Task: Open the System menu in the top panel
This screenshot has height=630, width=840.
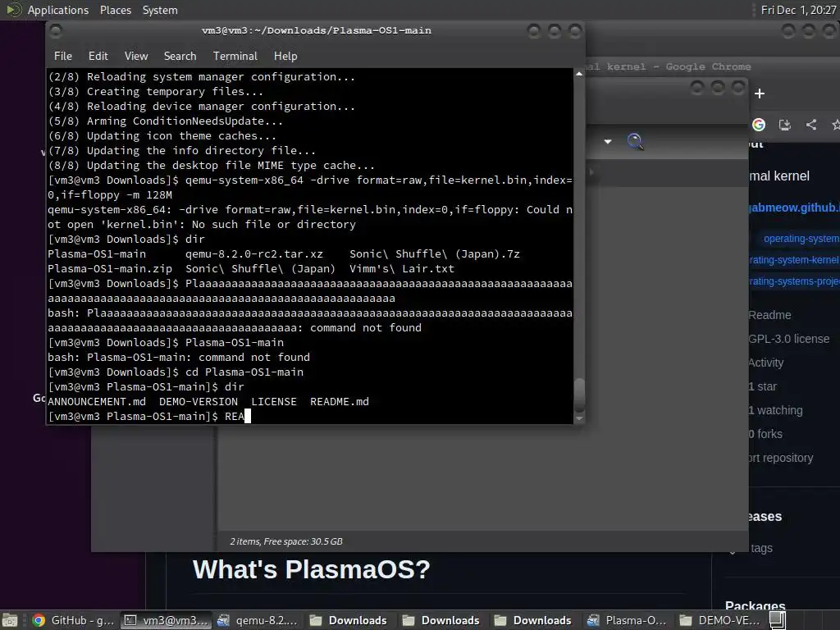Action: coord(160,10)
